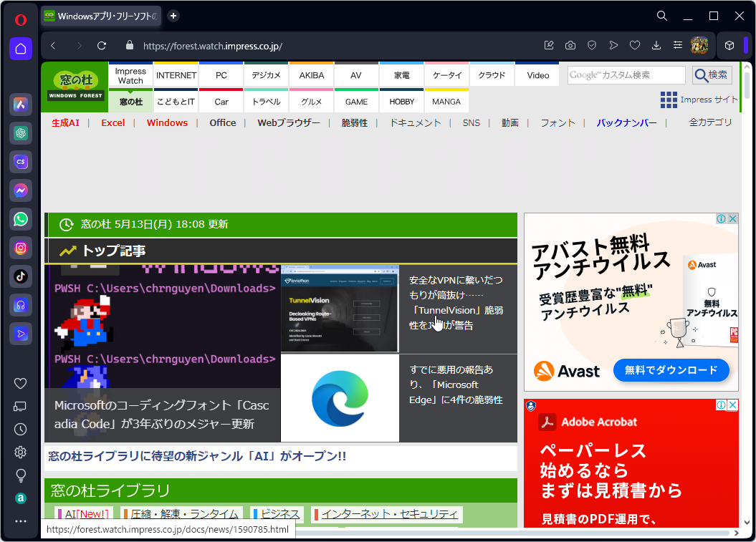This screenshot has height=542, width=756.
Task: Select the GAME category tab
Action: pyautogui.click(x=356, y=102)
